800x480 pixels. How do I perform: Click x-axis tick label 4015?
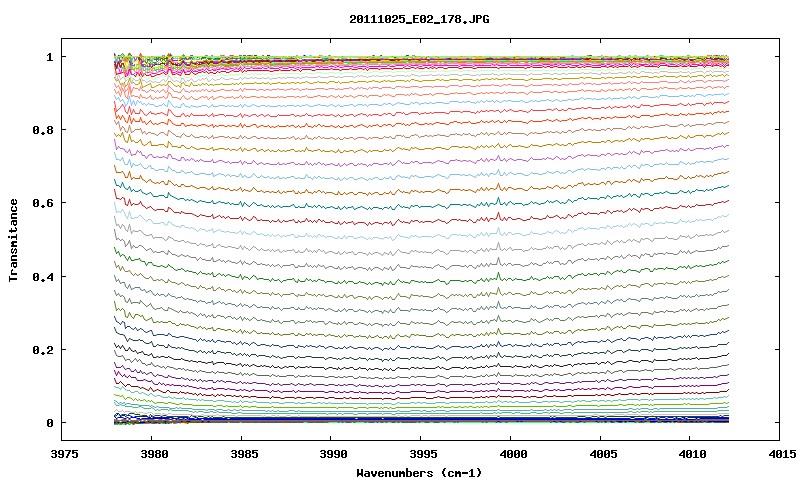783,454
